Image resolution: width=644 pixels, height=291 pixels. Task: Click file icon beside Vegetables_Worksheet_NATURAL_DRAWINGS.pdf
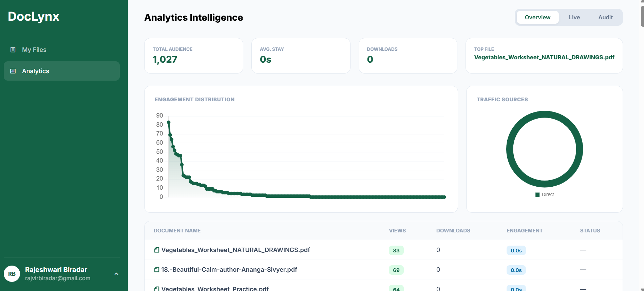tap(156, 250)
